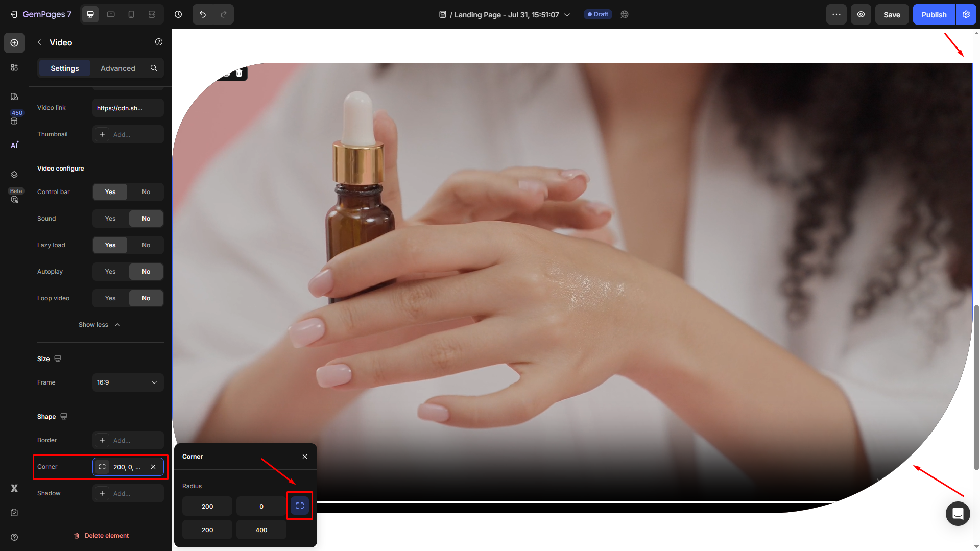Open page settings gear icon
The height and width of the screenshot is (551, 980).
click(966, 14)
